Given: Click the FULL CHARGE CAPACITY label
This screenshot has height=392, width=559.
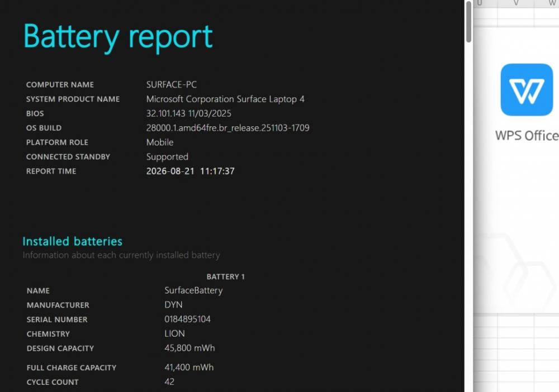Looking at the screenshot, I should [x=72, y=368].
